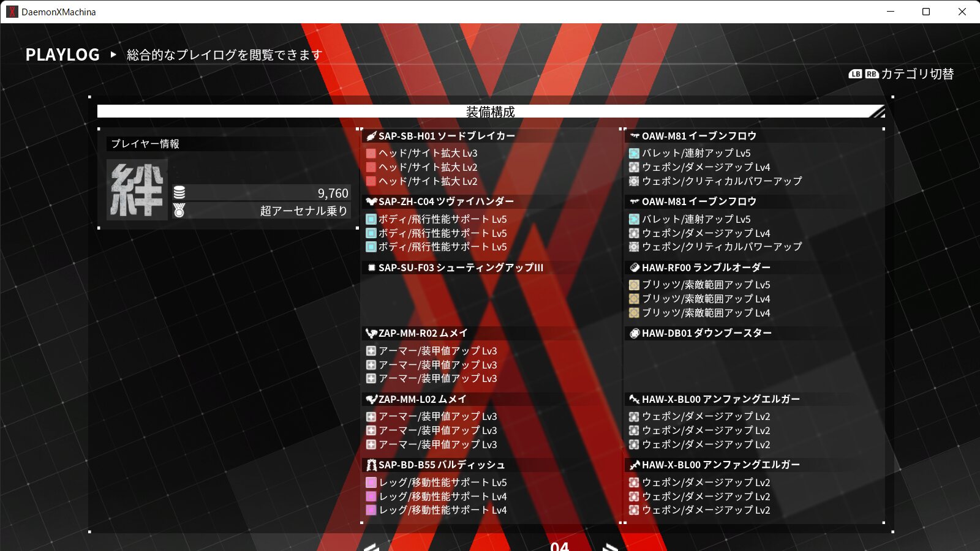Select the SAP-SU-F03 シューティングアップIII header

(x=461, y=268)
